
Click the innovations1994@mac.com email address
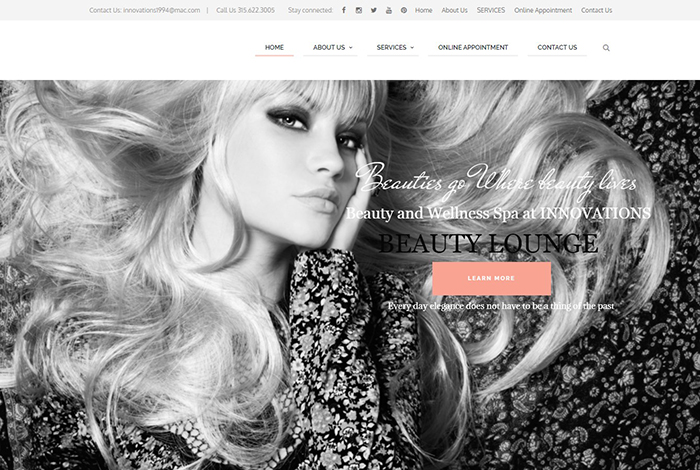(x=161, y=10)
